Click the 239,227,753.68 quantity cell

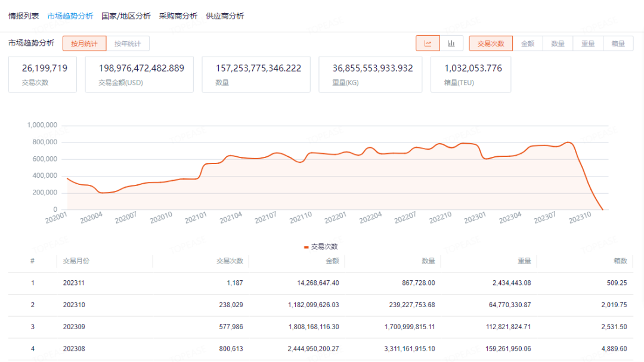(x=412, y=305)
